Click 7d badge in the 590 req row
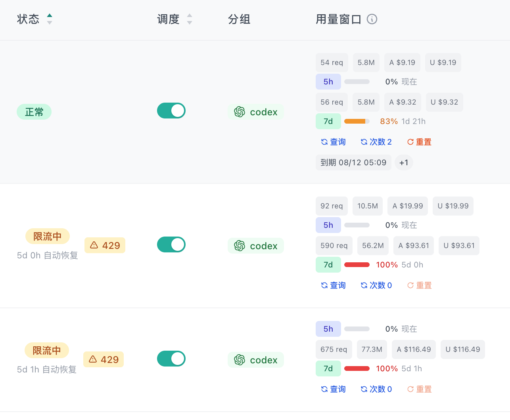Image resolution: width=510 pixels, height=420 pixels. click(328, 265)
